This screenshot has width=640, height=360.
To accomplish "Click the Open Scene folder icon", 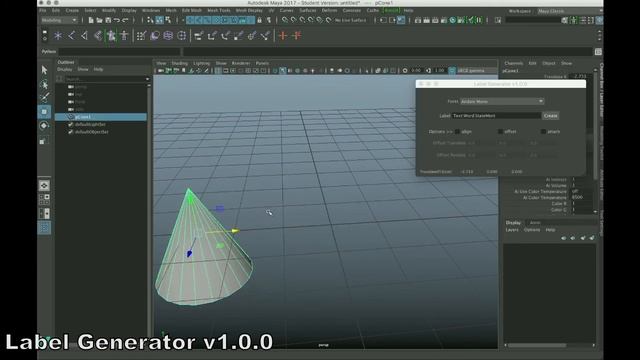I will pos(99,20).
